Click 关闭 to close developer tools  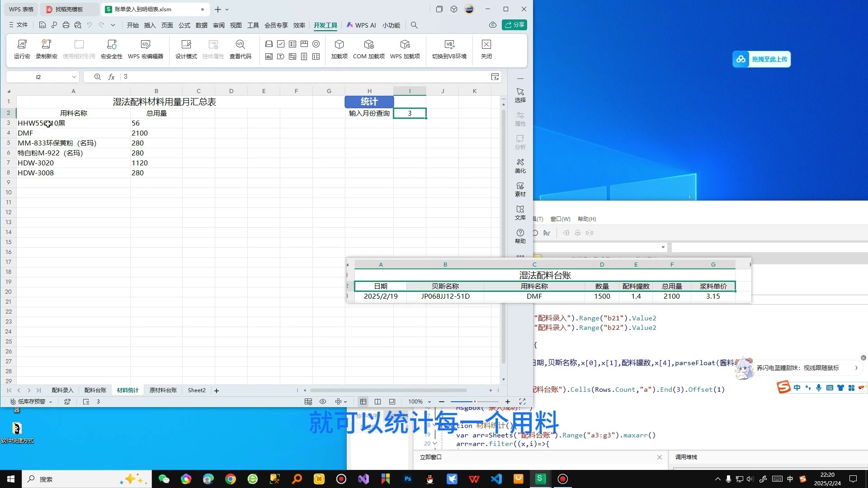click(x=486, y=49)
